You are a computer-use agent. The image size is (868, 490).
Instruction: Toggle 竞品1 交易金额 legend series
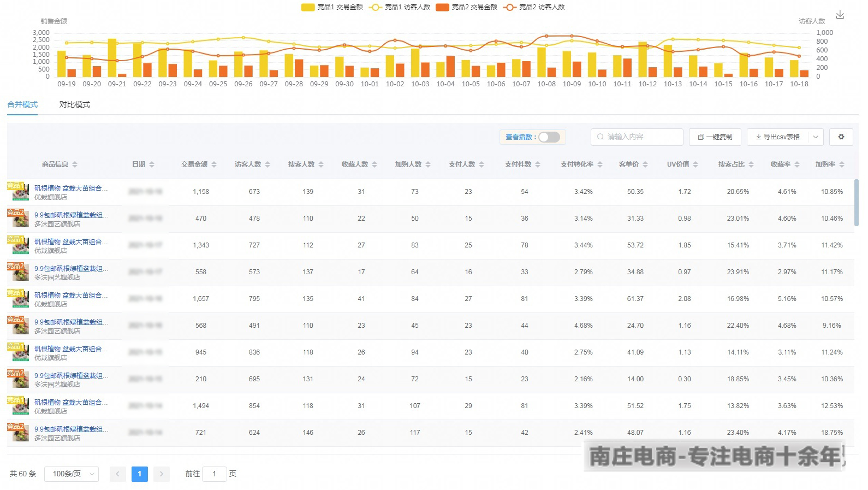pos(332,7)
